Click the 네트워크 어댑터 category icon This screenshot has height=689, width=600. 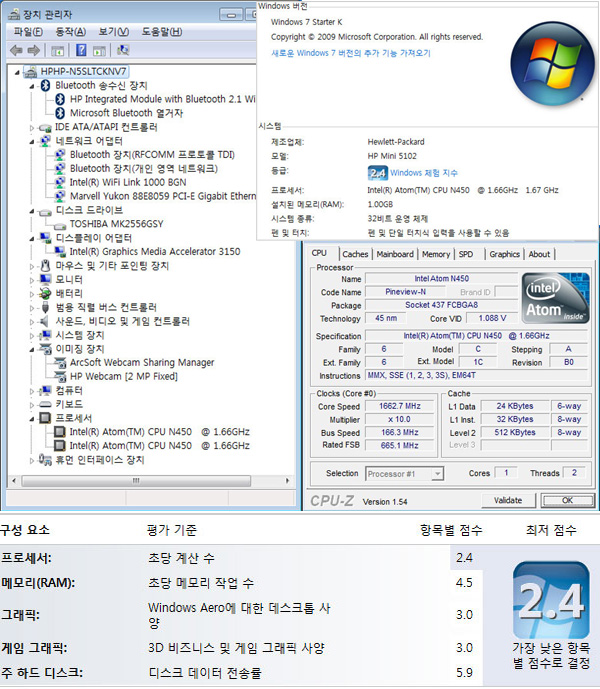point(45,141)
